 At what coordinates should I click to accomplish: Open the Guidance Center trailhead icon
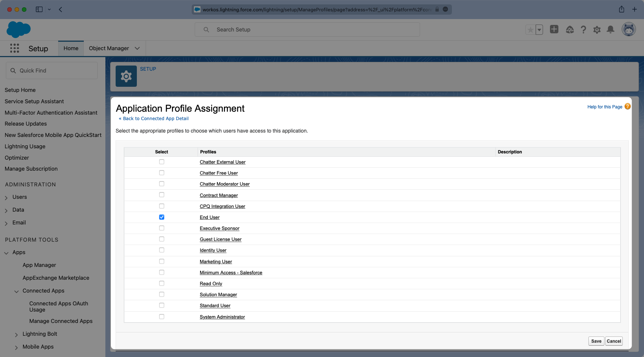pyautogui.click(x=570, y=29)
